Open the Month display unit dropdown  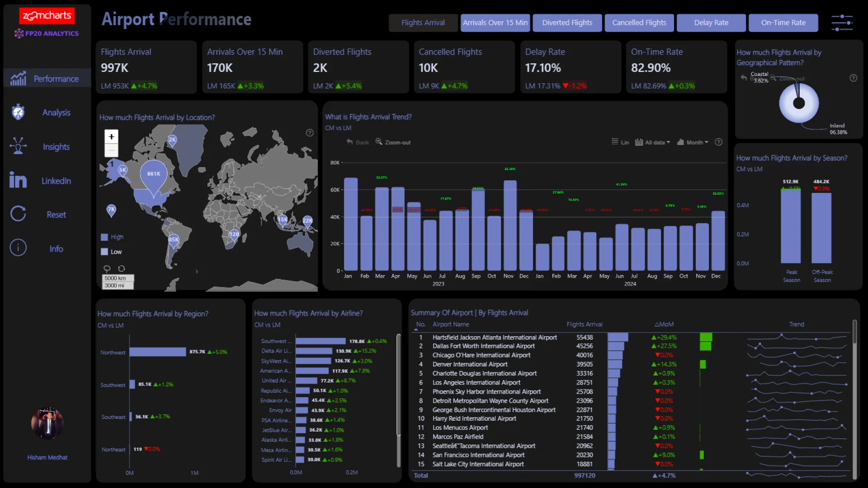click(x=693, y=142)
